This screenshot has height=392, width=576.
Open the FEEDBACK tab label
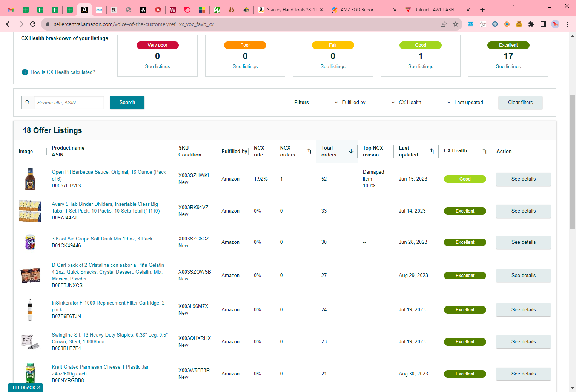pyautogui.click(x=24, y=387)
